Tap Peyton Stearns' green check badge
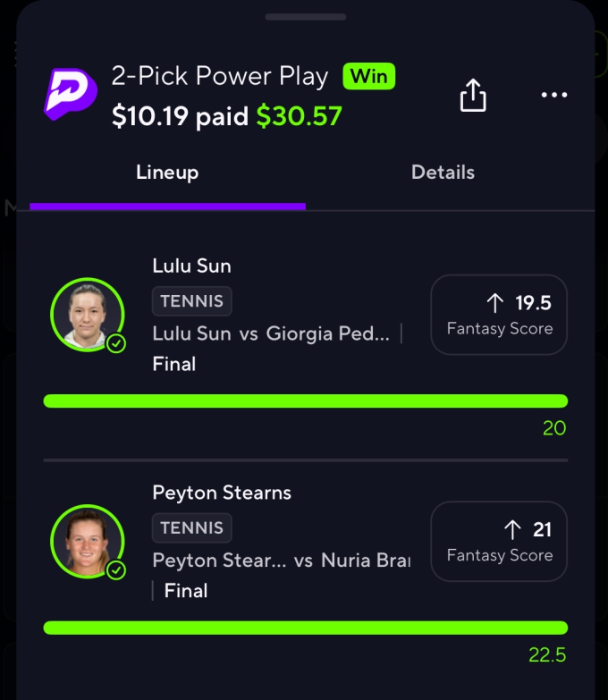 (x=116, y=570)
